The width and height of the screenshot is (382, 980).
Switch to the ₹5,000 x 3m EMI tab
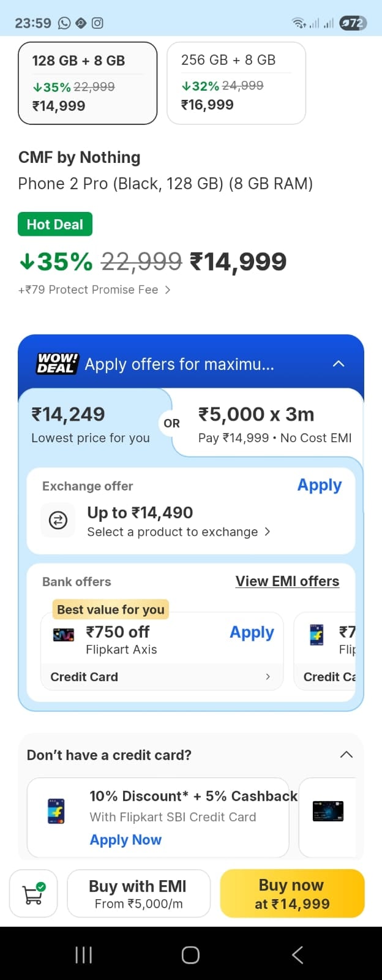click(x=274, y=424)
